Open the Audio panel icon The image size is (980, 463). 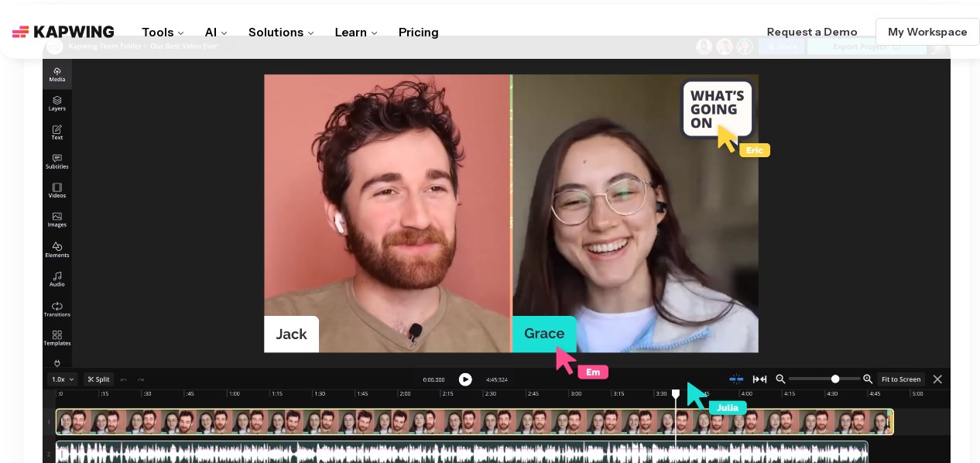tap(57, 279)
